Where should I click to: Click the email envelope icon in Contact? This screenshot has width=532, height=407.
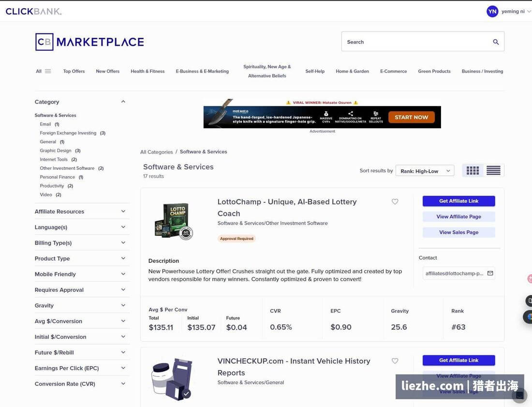pos(490,273)
